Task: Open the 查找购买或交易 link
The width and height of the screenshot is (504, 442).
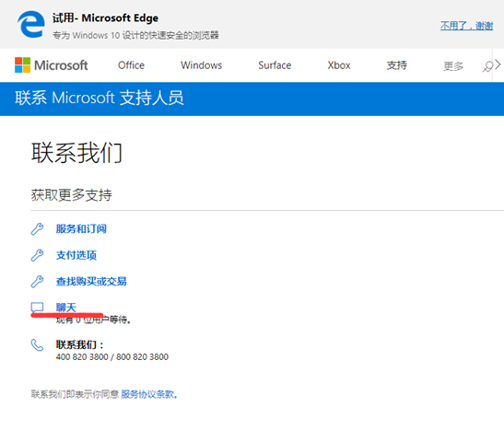Action: tap(91, 282)
